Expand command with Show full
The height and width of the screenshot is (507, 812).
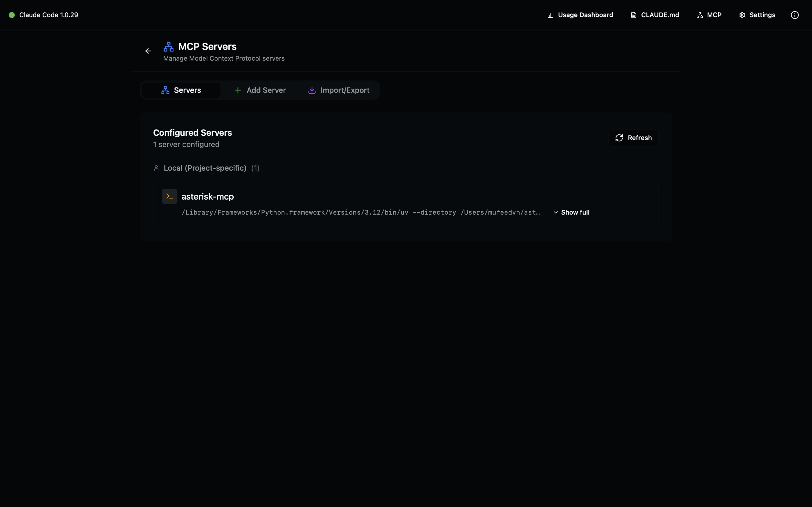(x=571, y=212)
